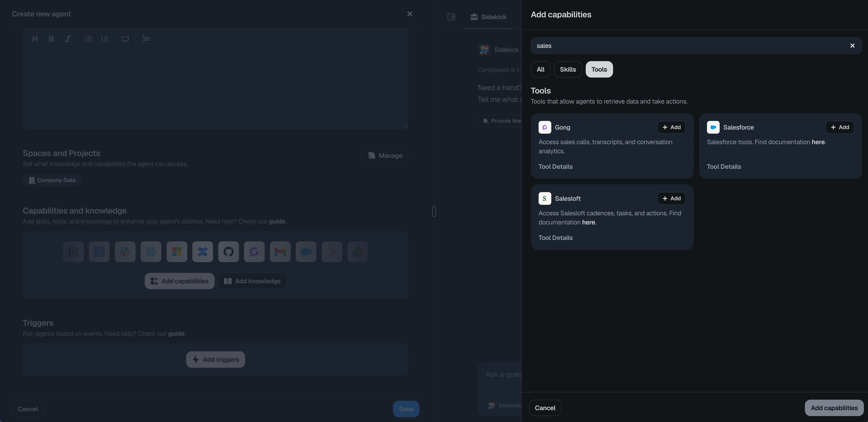
Task: Click the HubSpot integration icon
Action: pyautogui.click(x=332, y=252)
